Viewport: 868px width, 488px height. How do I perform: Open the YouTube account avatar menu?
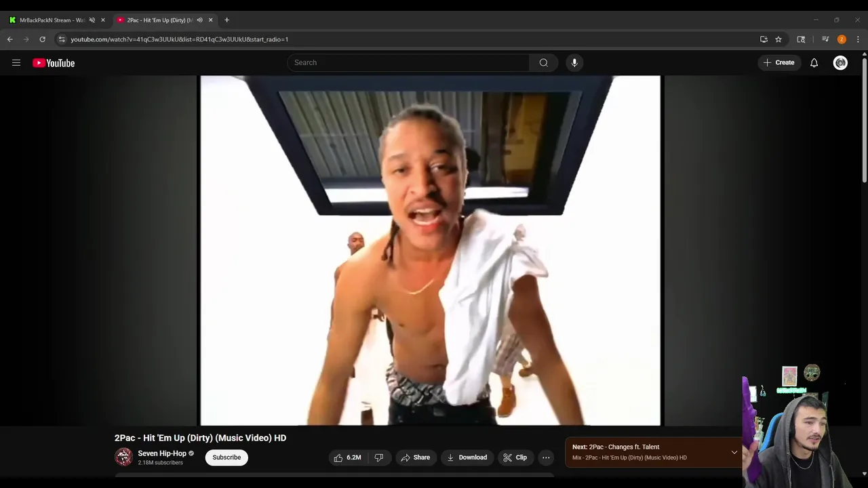coord(840,63)
